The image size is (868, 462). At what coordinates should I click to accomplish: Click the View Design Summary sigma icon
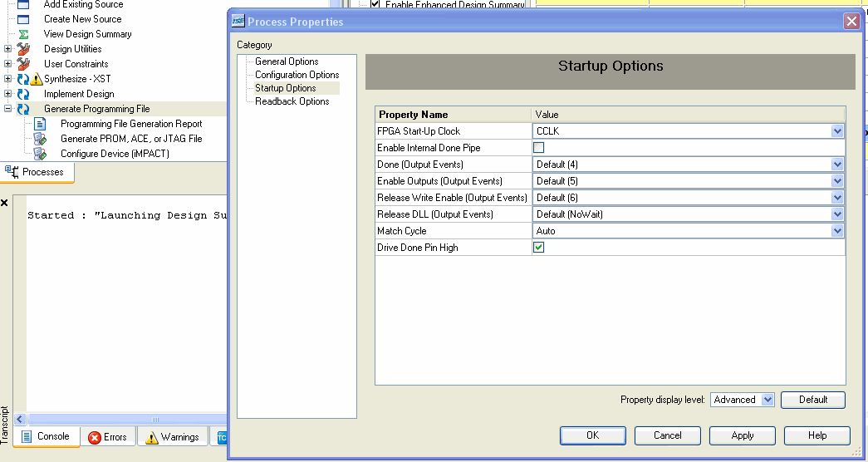(23, 34)
